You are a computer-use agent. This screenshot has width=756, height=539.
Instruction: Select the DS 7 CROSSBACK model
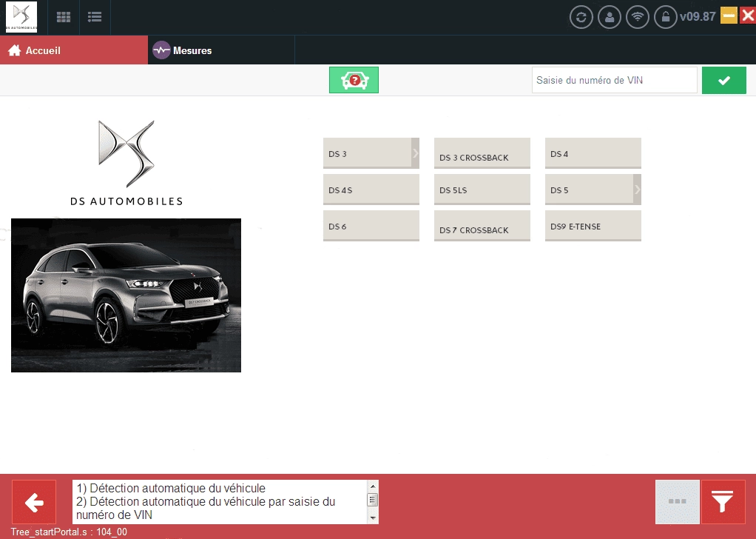(482, 226)
